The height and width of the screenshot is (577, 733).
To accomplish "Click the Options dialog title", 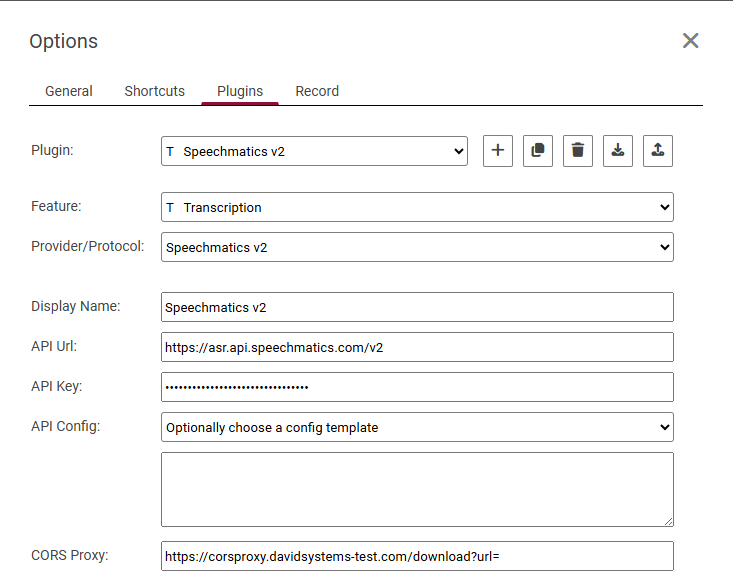I will [x=64, y=41].
